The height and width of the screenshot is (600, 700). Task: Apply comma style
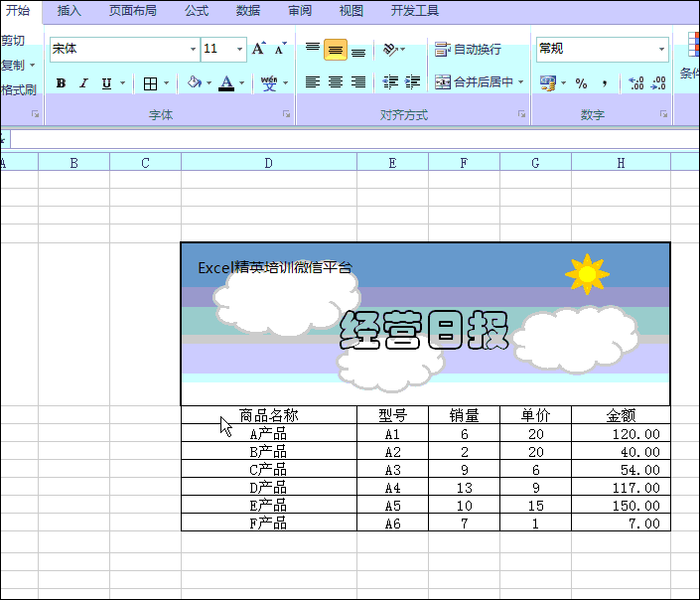[604, 83]
